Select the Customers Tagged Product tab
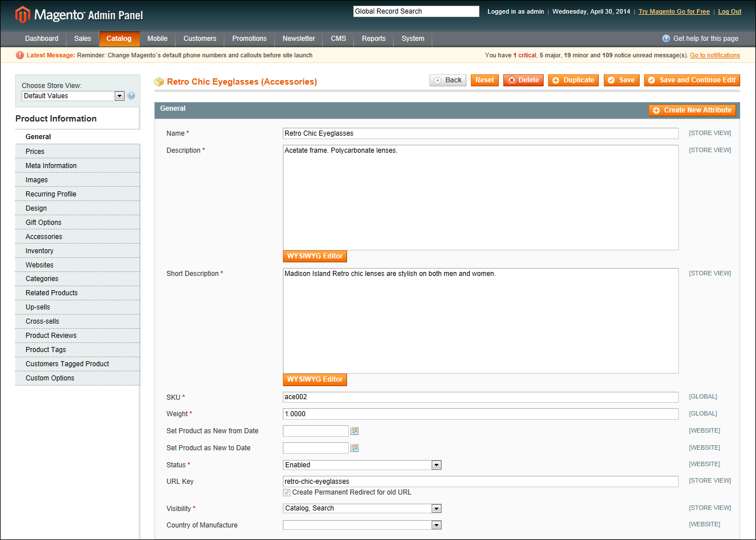 pos(78,364)
